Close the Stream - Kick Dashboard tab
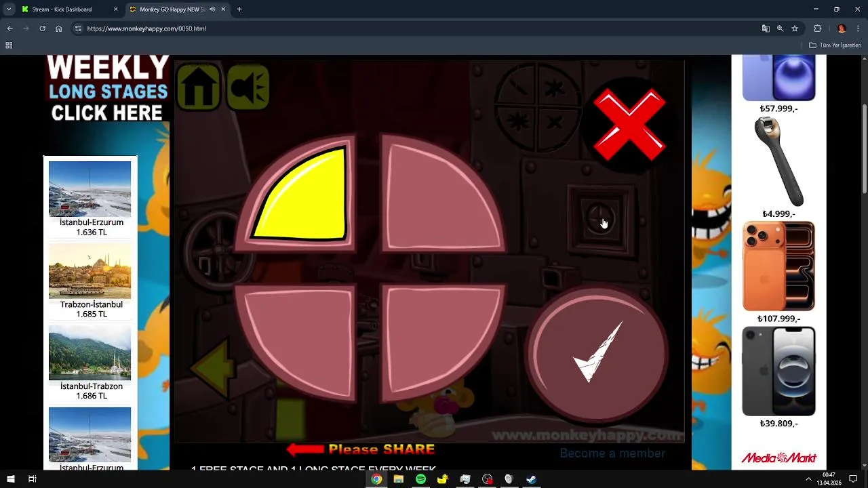The height and width of the screenshot is (488, 868). point(115,9)
